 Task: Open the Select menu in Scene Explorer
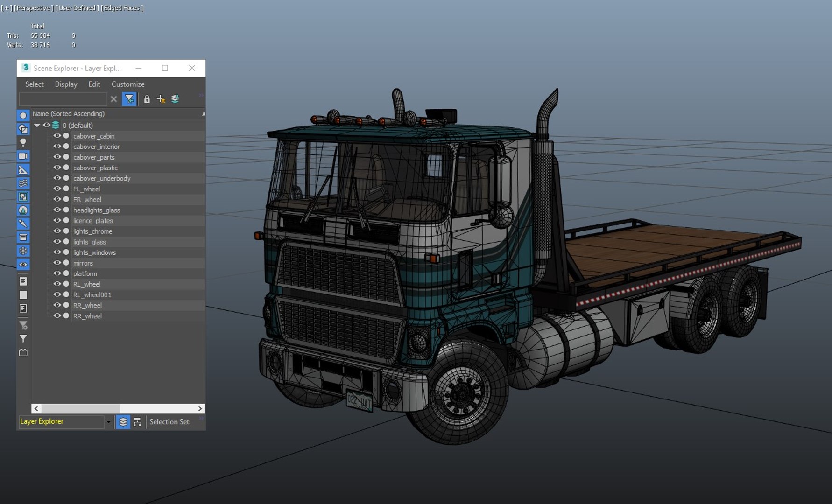click(x=35, y=84)
